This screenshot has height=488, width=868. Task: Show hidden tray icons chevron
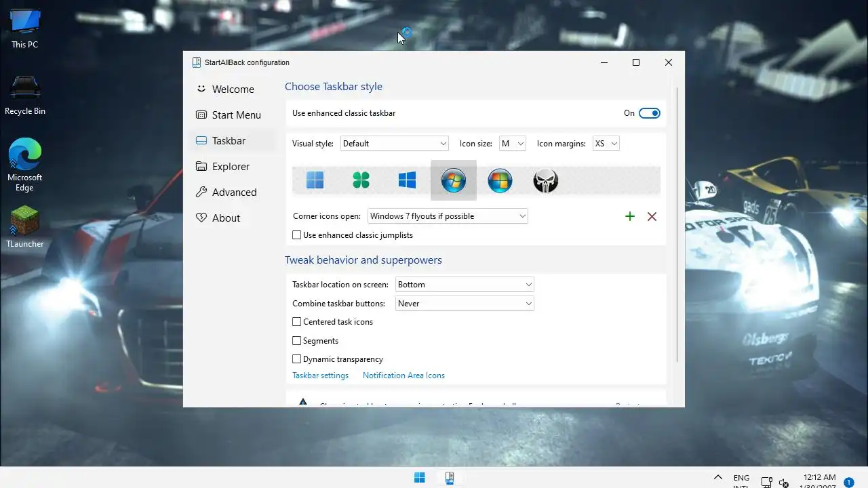(x=718, y=478)
